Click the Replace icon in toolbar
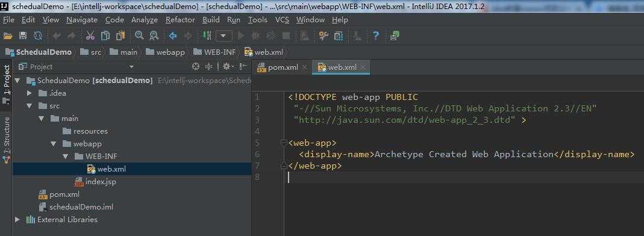The width and height of the screenshot is (644, 236). 154,36
